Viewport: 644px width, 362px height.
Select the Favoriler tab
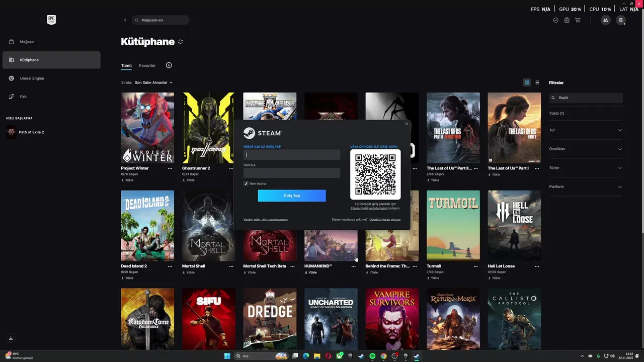(147, 65)
